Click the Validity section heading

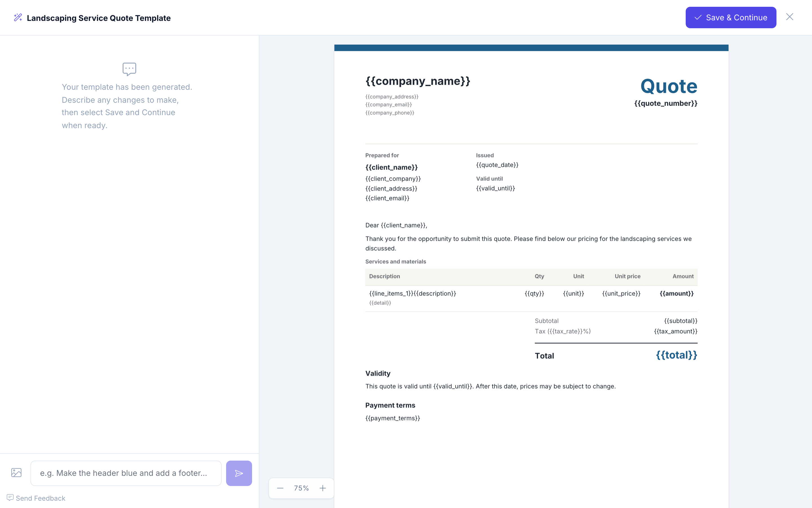[x=378, y=374]
